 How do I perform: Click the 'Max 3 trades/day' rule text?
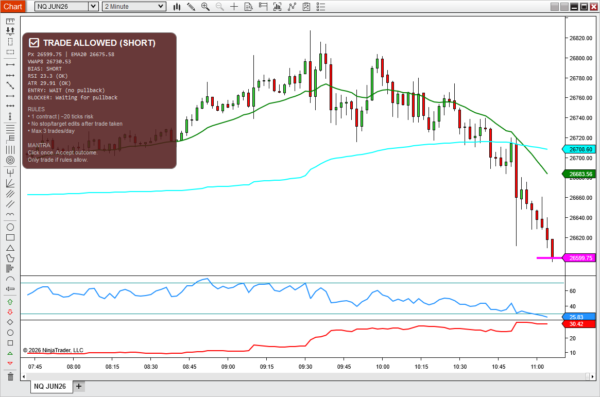coord(51,131)
